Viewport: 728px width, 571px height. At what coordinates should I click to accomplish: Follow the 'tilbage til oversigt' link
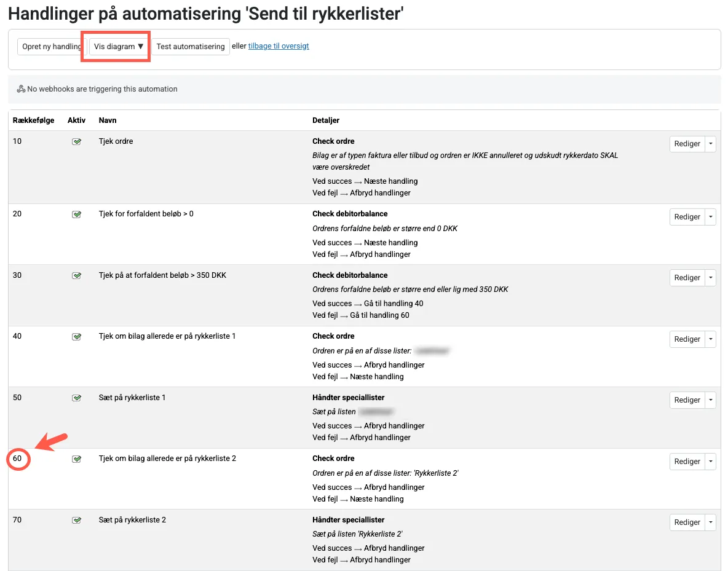click(x=277, y=46)
